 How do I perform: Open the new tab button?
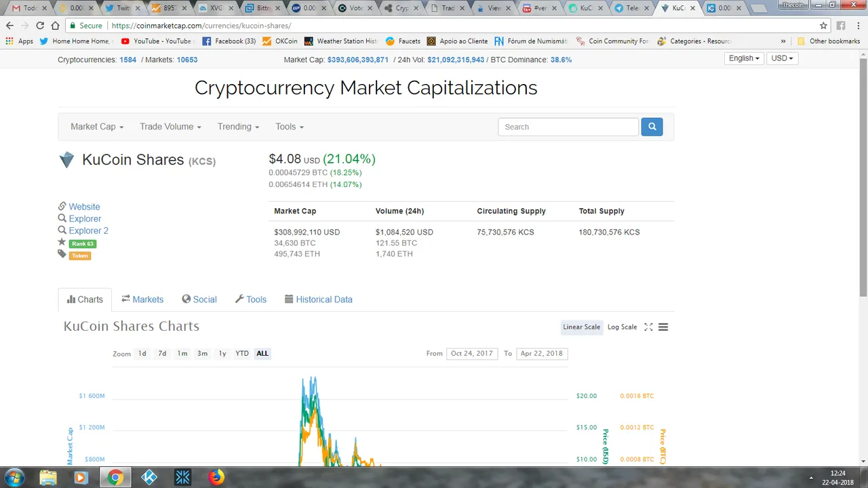(759, 9)
